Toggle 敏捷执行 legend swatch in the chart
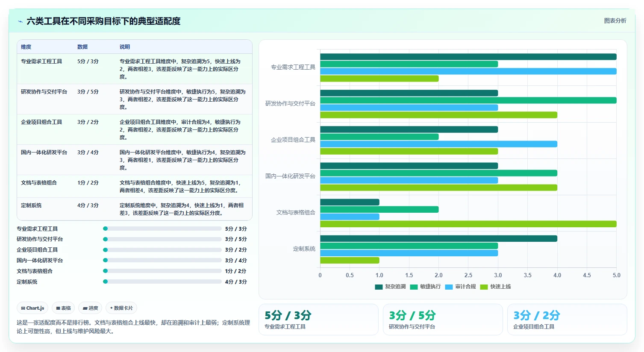The image size is (644, 352). (x=414, y=287)
